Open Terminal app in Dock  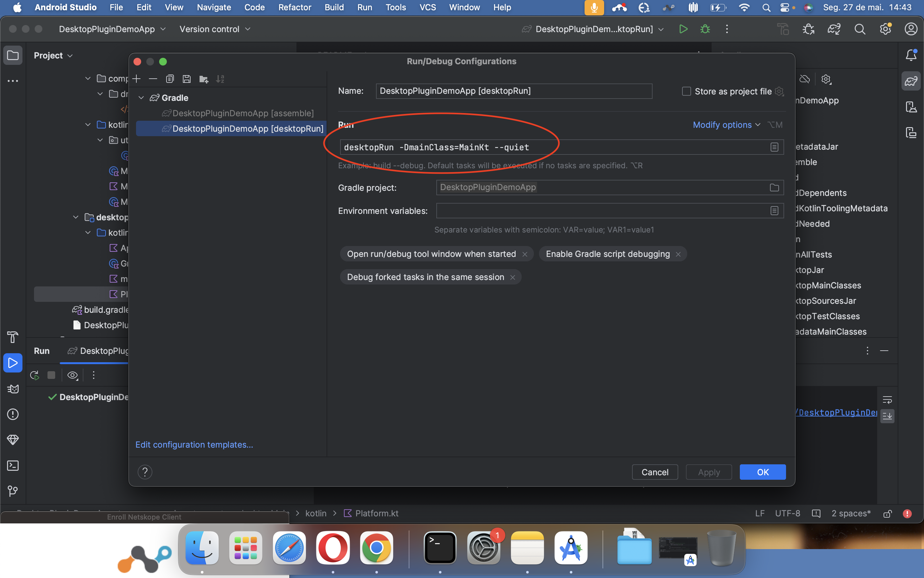[x=440, y=548]
